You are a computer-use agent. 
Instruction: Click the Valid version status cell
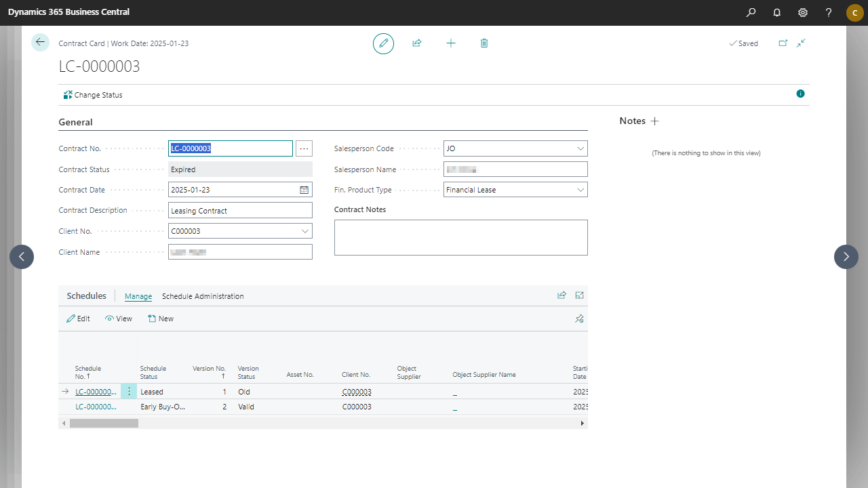247,407
